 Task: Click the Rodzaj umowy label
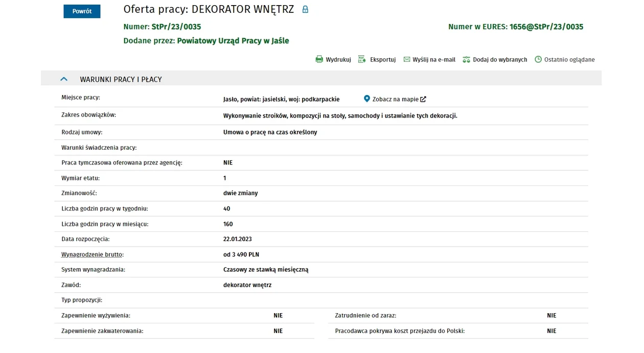[x=82, y=132]
